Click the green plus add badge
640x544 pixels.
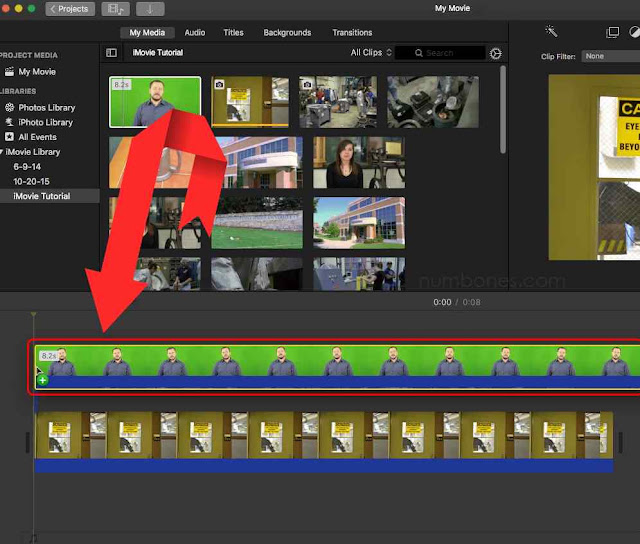(42, 381)
